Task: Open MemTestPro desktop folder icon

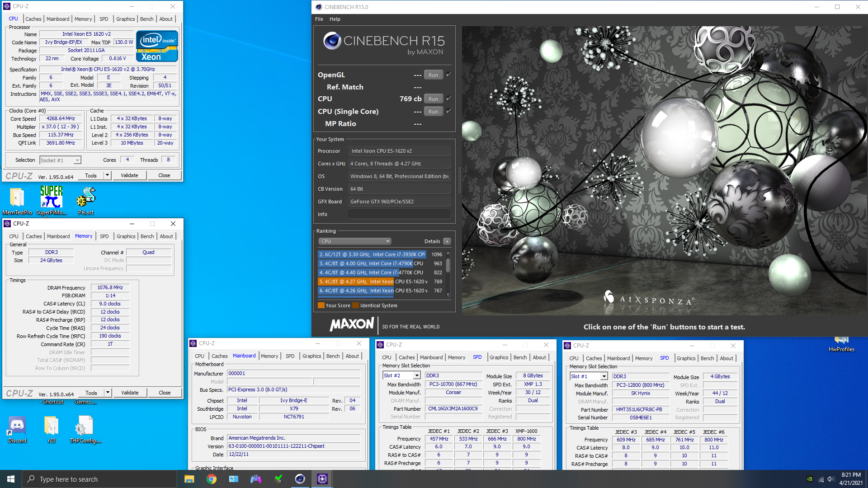Action: point(17,201)
